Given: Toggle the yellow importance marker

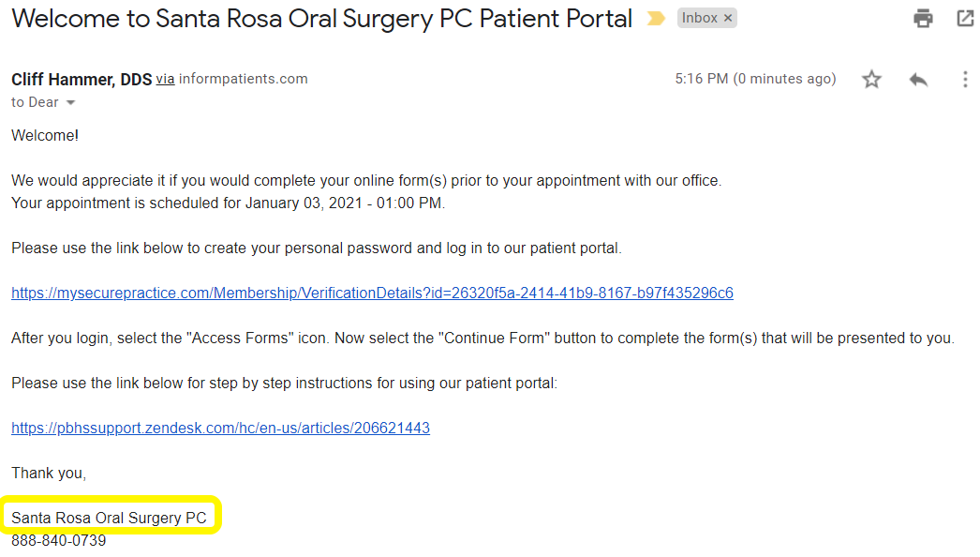Looking at the screenshot, I should tap(656, 19).
